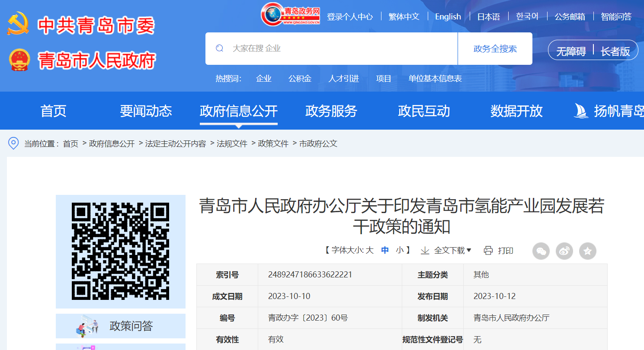Click index number 2489247186633622221

[310, 275]
